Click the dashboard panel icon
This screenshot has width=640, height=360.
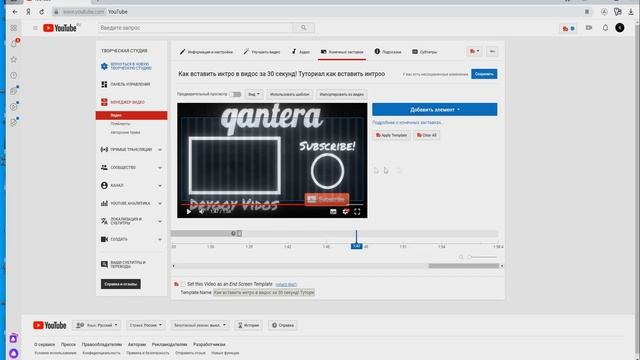pos(104,84)
